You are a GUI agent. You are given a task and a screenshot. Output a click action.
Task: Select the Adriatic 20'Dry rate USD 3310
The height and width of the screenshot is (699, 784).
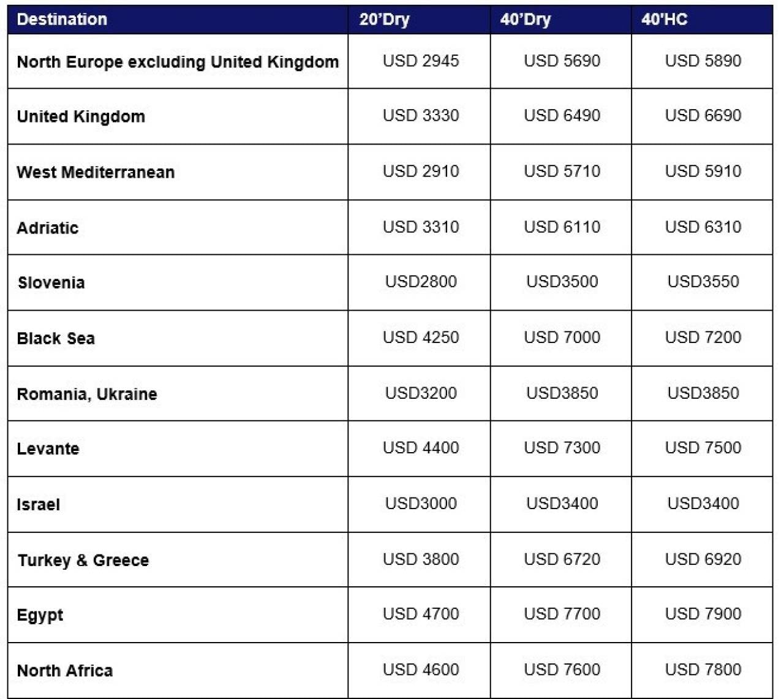click(x=421, y=227)
